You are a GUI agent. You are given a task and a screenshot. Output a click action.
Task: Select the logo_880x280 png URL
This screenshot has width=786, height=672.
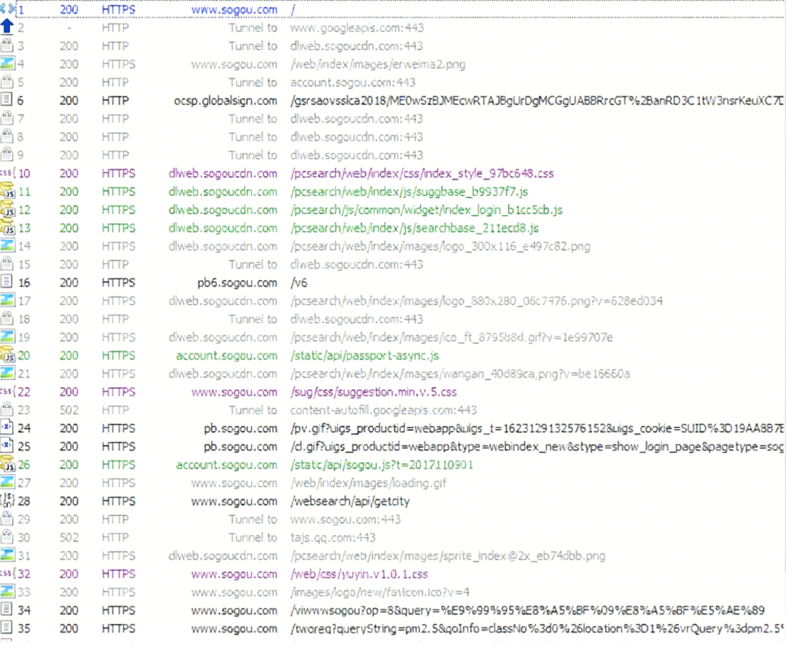(x=476, y=301)
